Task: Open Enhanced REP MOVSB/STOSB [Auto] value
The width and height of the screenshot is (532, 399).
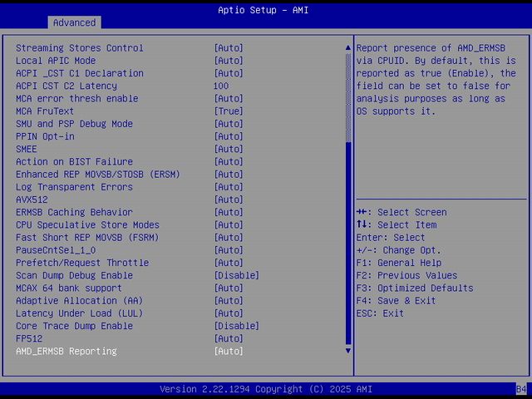Action: click(229, 175)
